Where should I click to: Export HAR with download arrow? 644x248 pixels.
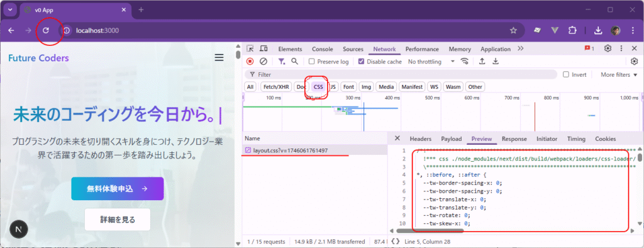pos(496,61)
